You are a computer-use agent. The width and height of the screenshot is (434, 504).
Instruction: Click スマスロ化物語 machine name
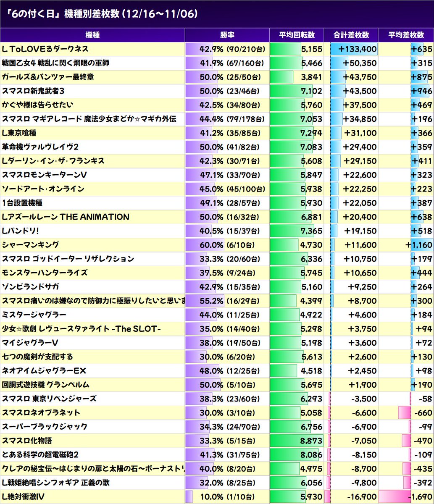pyautogui.click(x=27, y=441)
